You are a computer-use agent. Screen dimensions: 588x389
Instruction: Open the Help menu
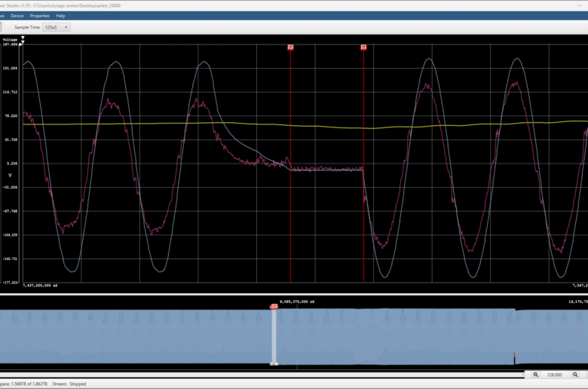(60, 16)
